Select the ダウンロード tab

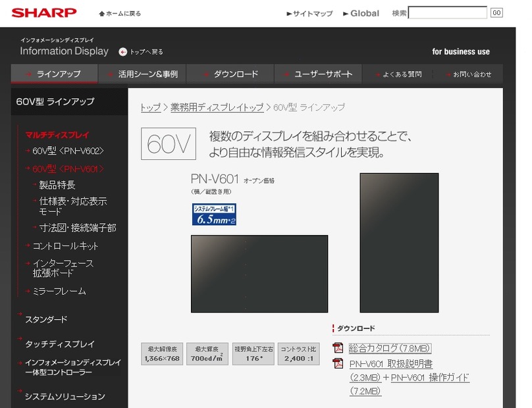(230, 74)
